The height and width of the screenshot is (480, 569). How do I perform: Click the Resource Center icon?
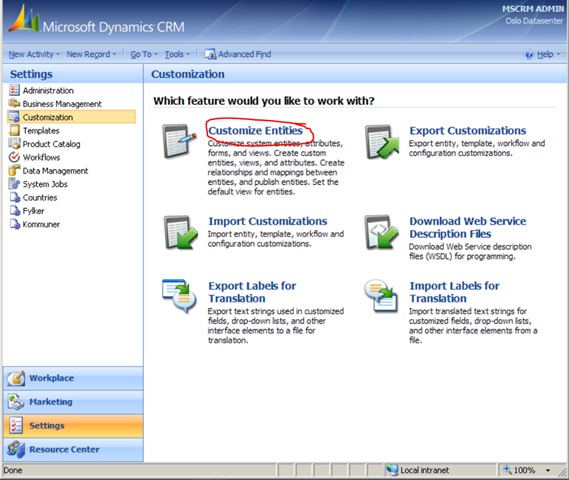16,449
